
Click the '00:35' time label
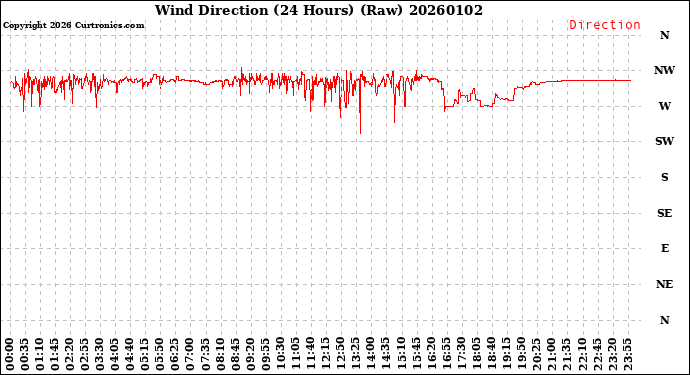coord(25,355)
